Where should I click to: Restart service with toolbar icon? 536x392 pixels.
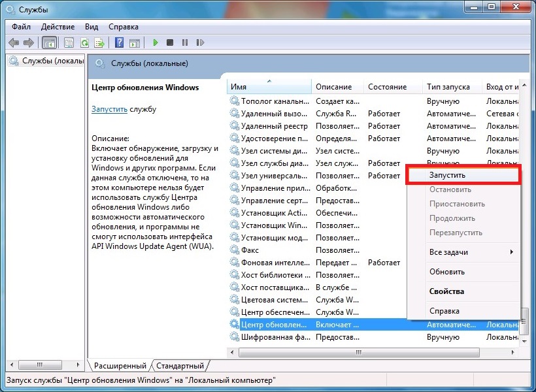click(200, 42)
